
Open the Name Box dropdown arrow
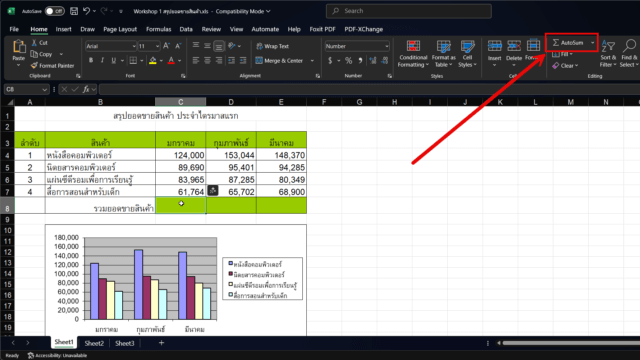(x=44, y=89)
